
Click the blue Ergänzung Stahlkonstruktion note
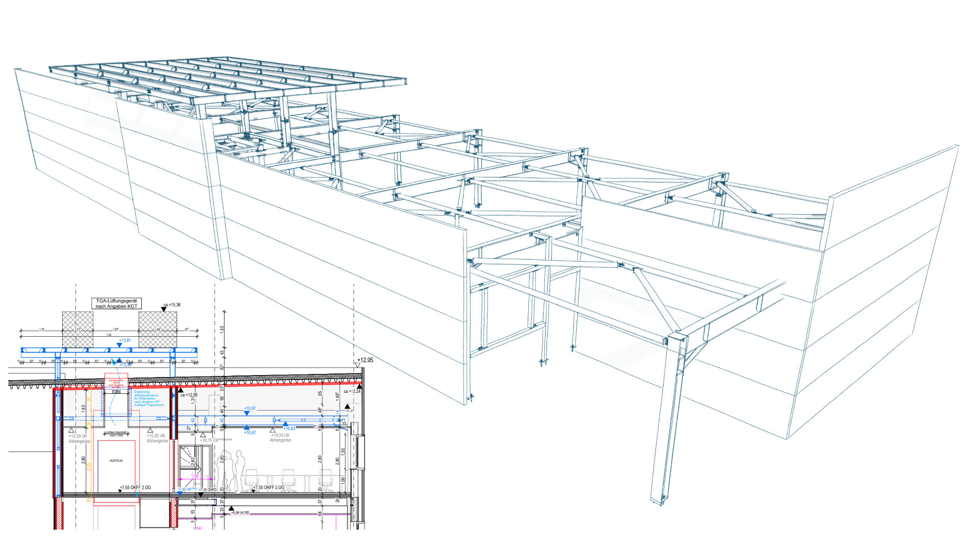(x=148, y=398)
